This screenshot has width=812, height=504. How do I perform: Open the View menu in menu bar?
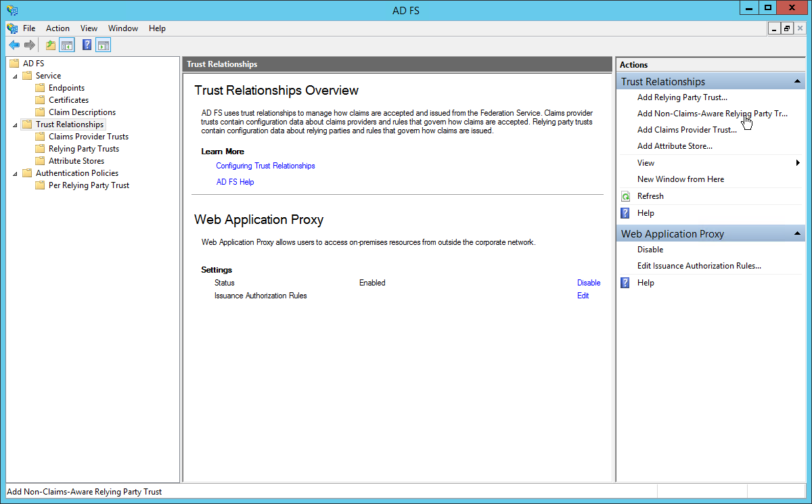pos(89,28)
